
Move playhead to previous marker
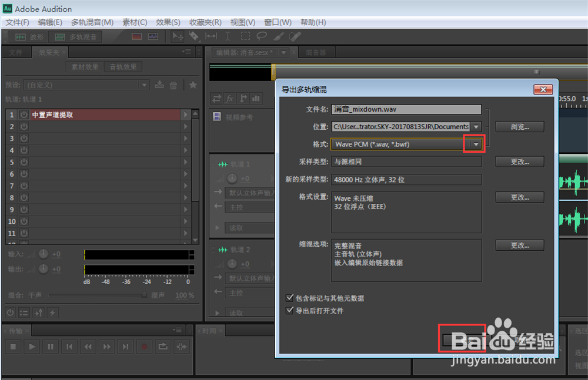69,347
